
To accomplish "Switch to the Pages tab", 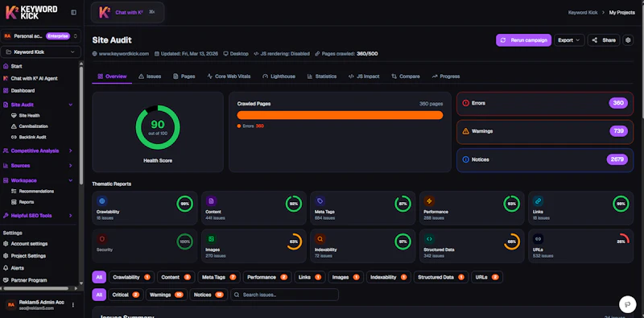I will point(184,76).
